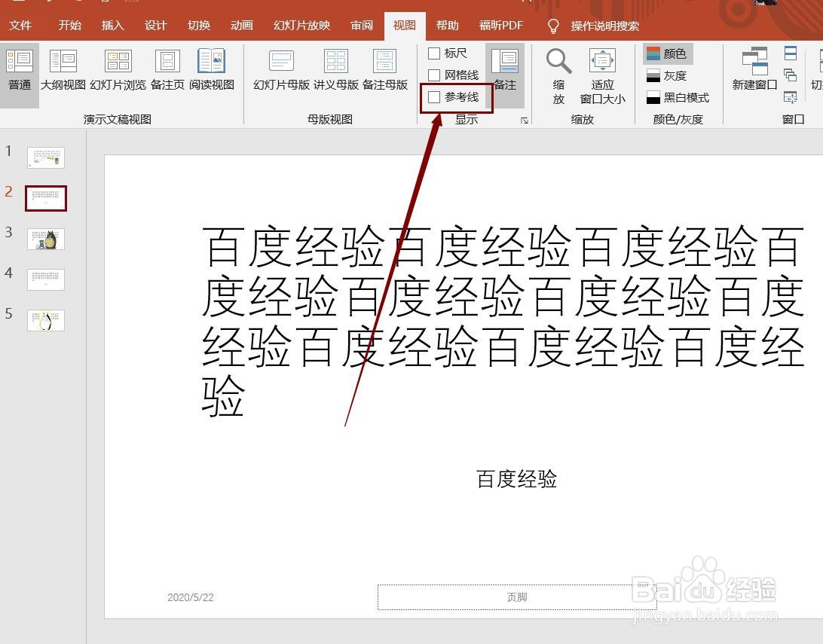The height and width of the screenshot is (644, 823).
Task: Open the Help (帮助) tab
Action: pos(447,25)
